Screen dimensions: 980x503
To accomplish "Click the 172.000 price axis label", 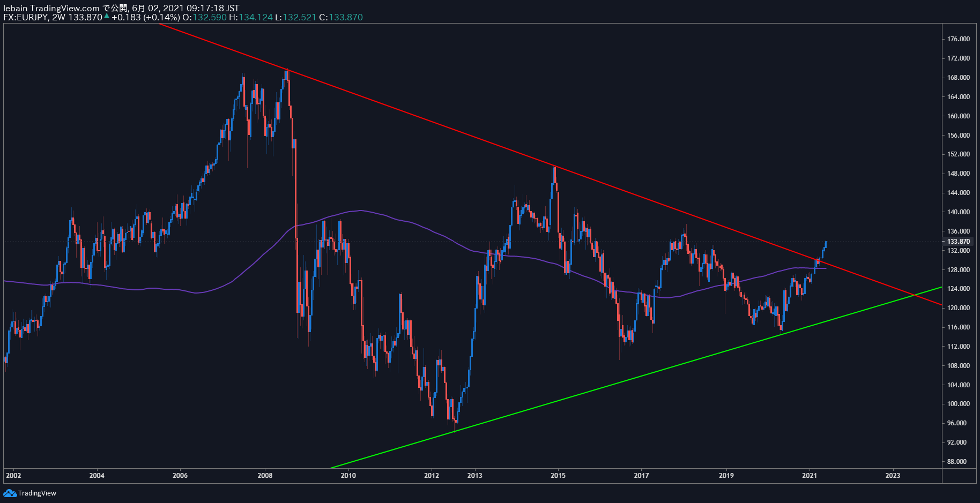I will point(959,58).
